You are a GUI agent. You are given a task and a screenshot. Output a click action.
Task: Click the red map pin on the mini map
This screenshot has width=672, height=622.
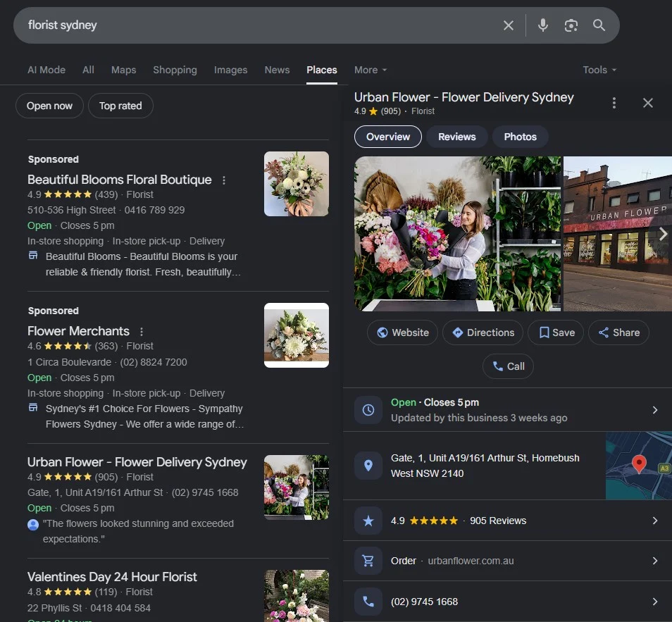(x=639, y=464)
